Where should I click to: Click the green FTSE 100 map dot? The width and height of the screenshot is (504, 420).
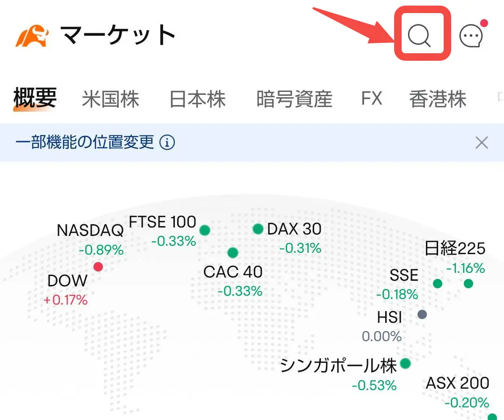coord(204,230)
